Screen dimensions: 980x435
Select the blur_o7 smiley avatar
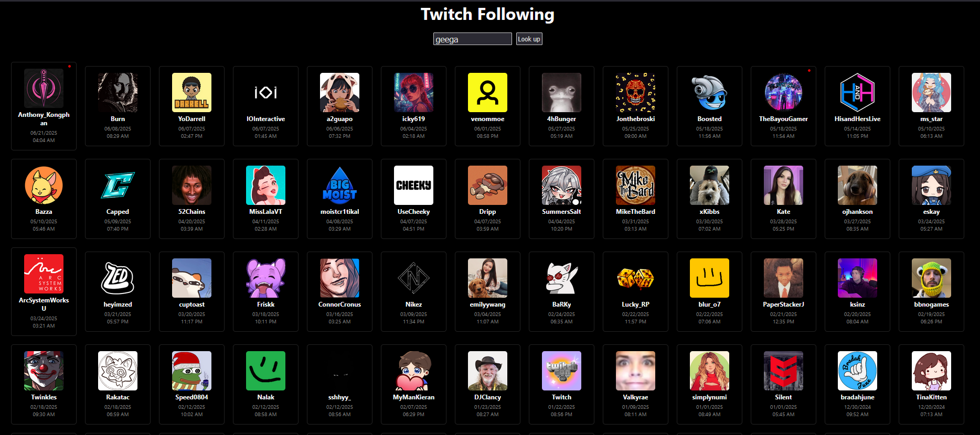tap(709, 278)
